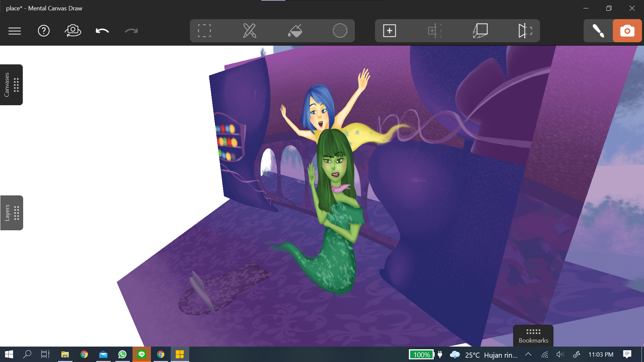Viewport: 644px width, 362px height.
Task: Select the paint bucket fill tool
Action: [295, 31]
